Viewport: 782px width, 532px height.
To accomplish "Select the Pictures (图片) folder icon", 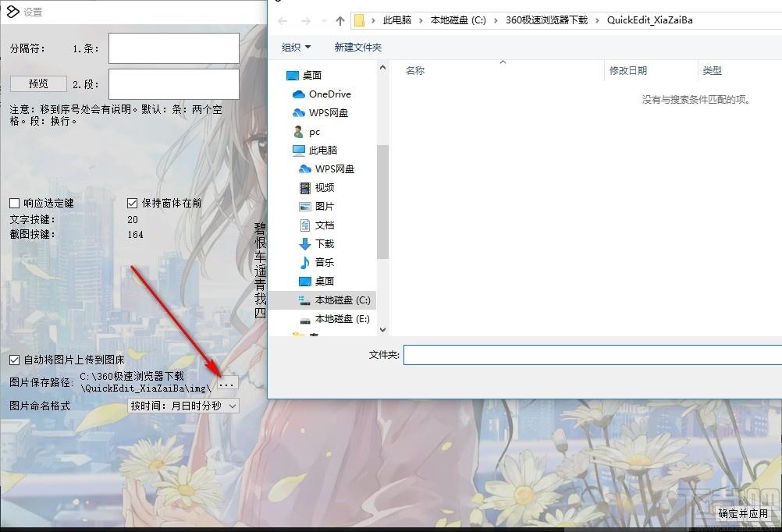I will click(305, 207).
